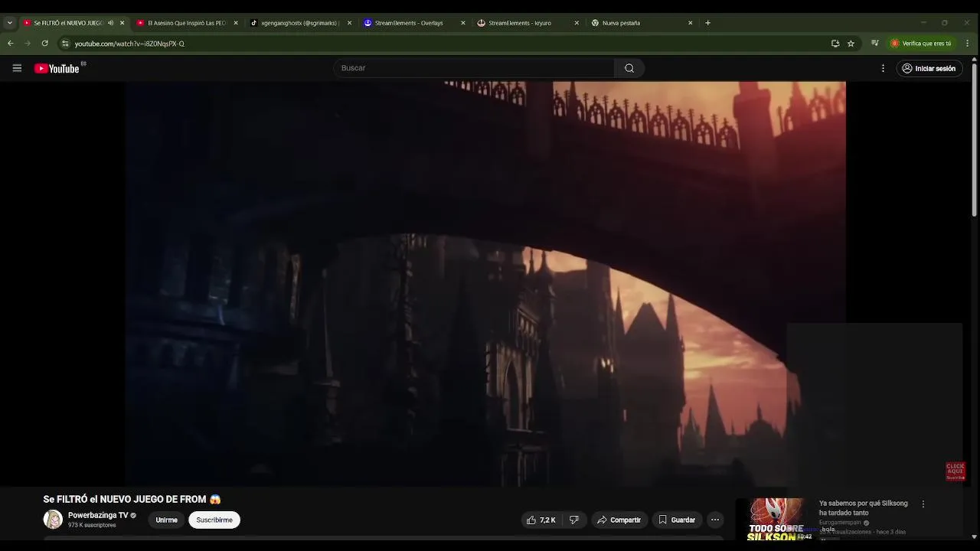Open Powerbazinga TV channel avatar
Image resolution: width=980 pixels, height=551 pixels.
(x=53, y=520)
